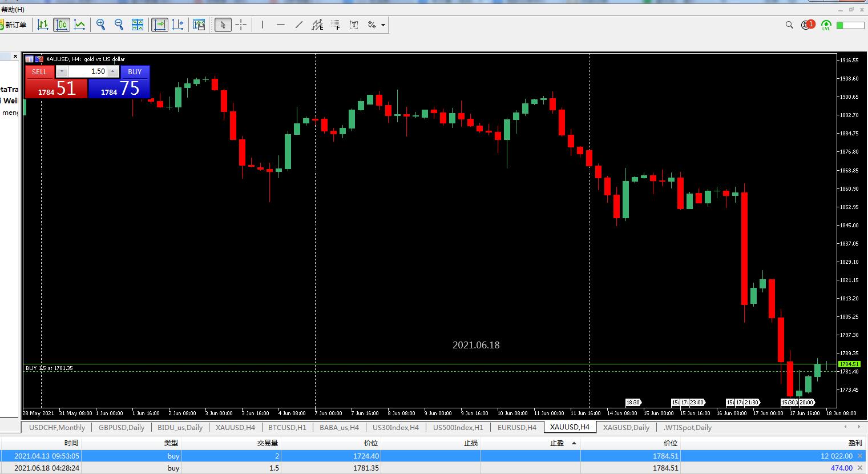Switch to .WTISpot,Daily chart tab
This screenshot has width=868, height=474.
point(688,427)
